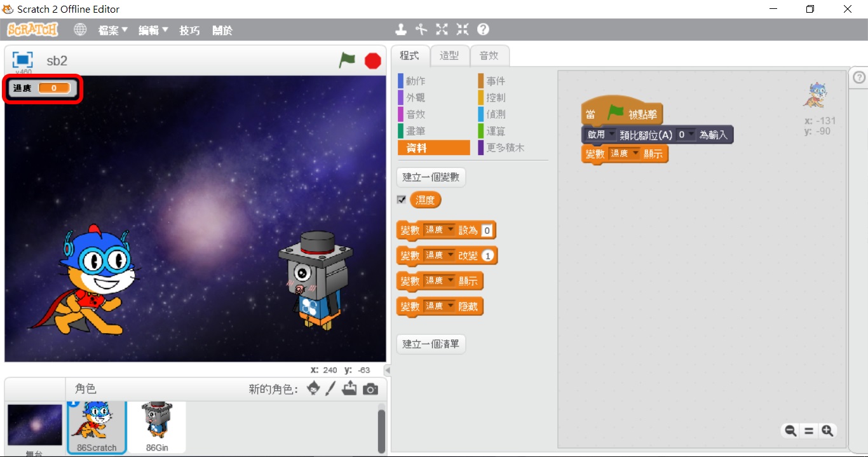
Task: Select the 86Gin sprite thumbnail
Action: pyautogui.click(x=157, y=427)
